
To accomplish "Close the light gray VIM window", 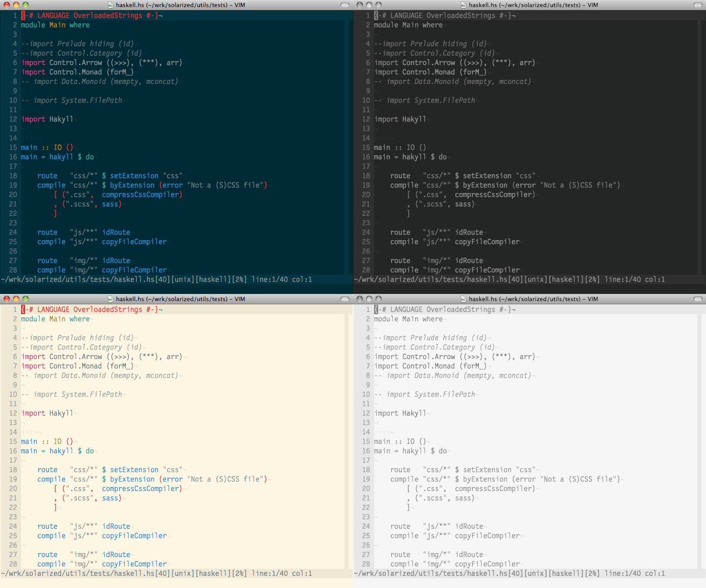I will [360, 299].
